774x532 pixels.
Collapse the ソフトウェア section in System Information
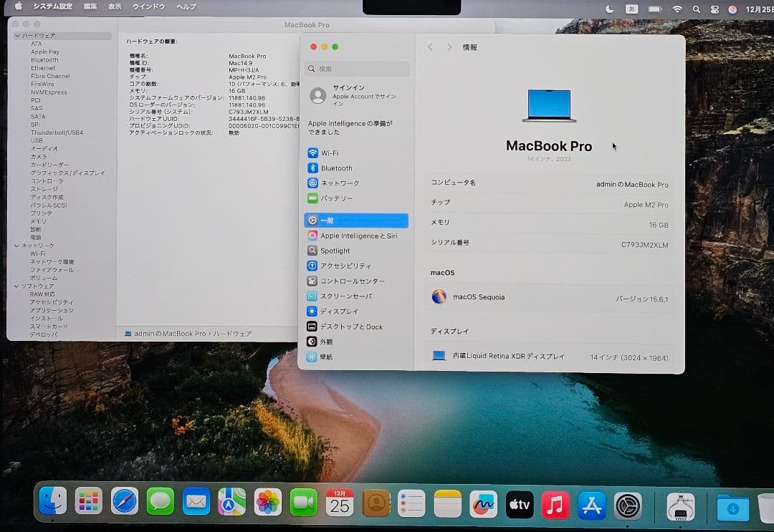point(16,286)
